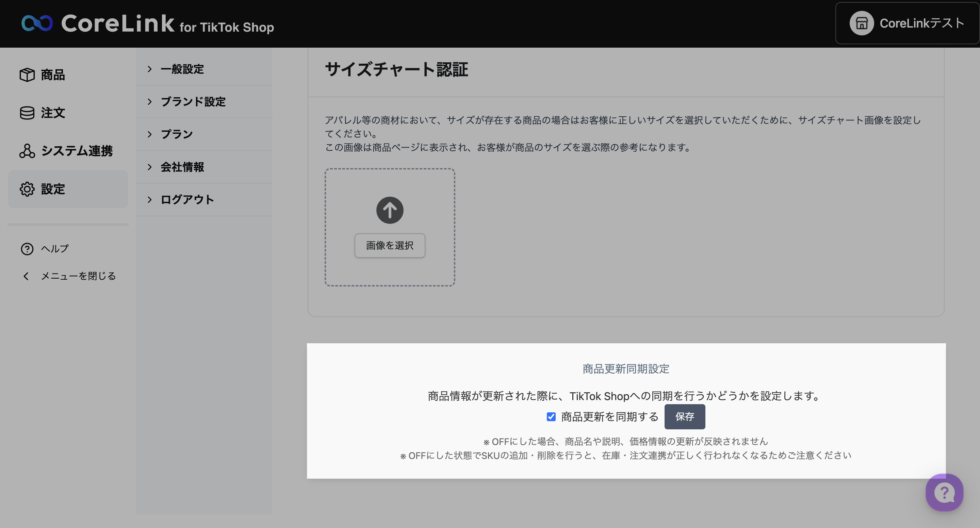Click the 設定 gear icon
Screen dimensions: 980x528
27,189
